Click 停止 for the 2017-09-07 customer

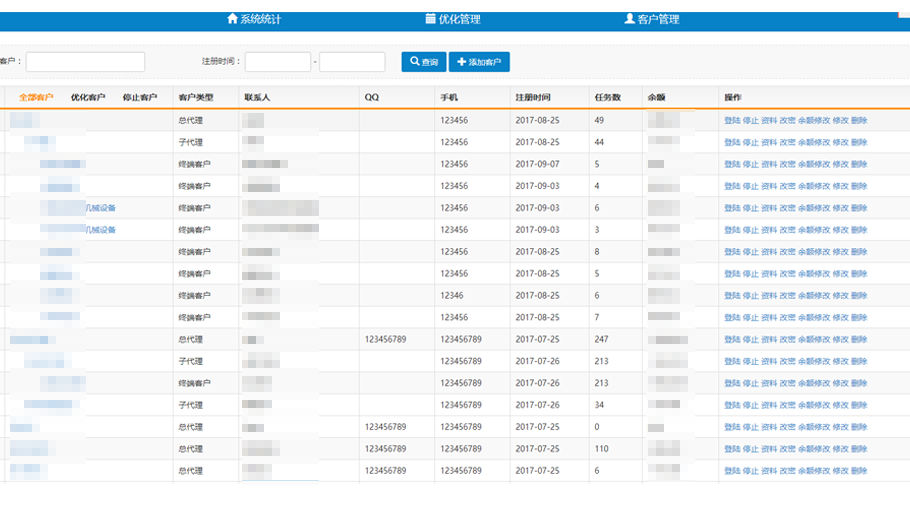750,165
